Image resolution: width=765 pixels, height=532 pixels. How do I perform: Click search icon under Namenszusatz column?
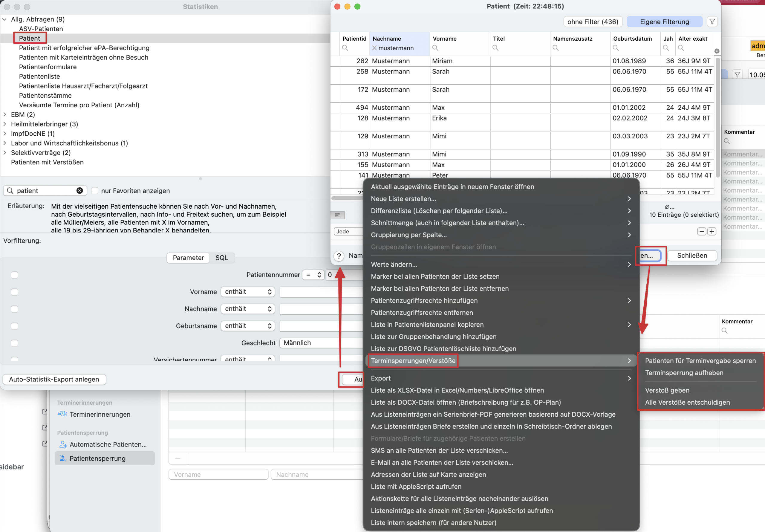tap(556, 48)
